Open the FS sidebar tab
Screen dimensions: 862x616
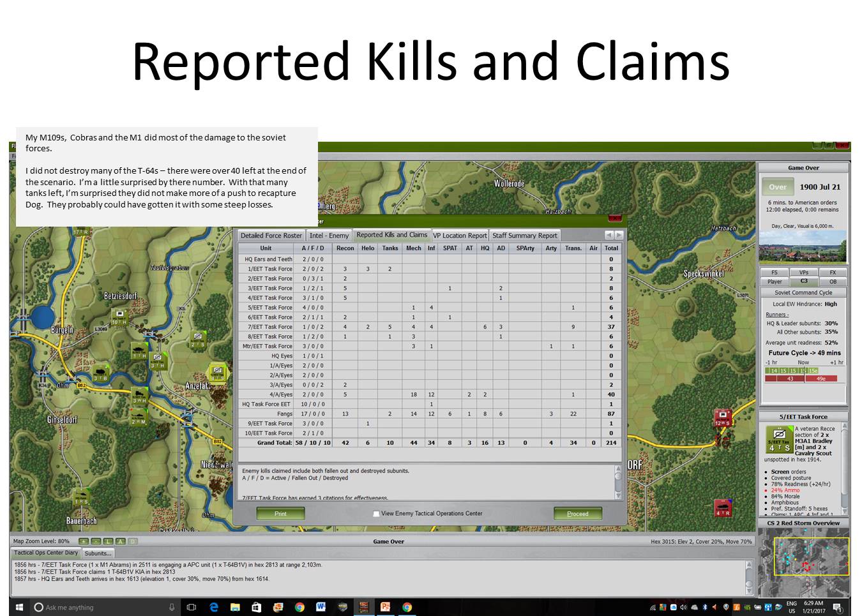(775, 272)
